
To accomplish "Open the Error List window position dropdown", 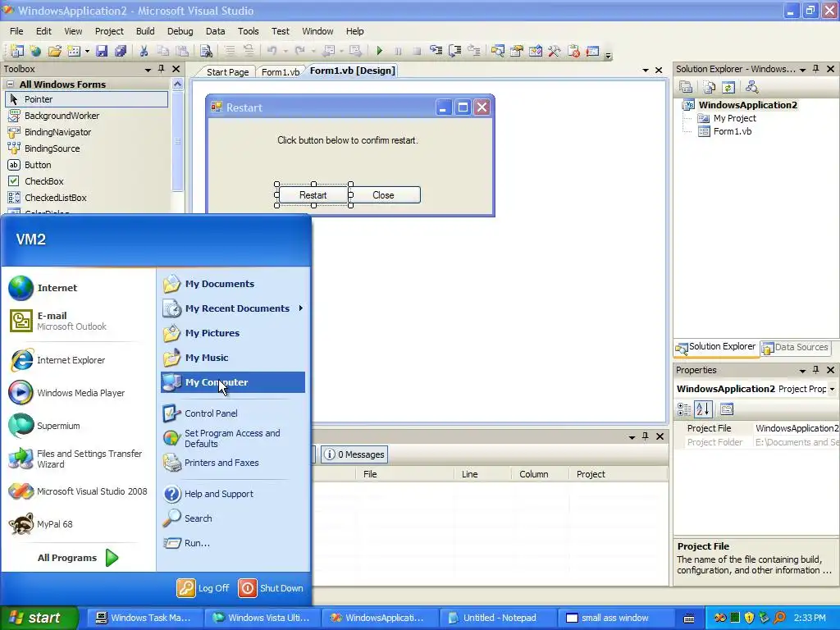I will click(632, 437).
